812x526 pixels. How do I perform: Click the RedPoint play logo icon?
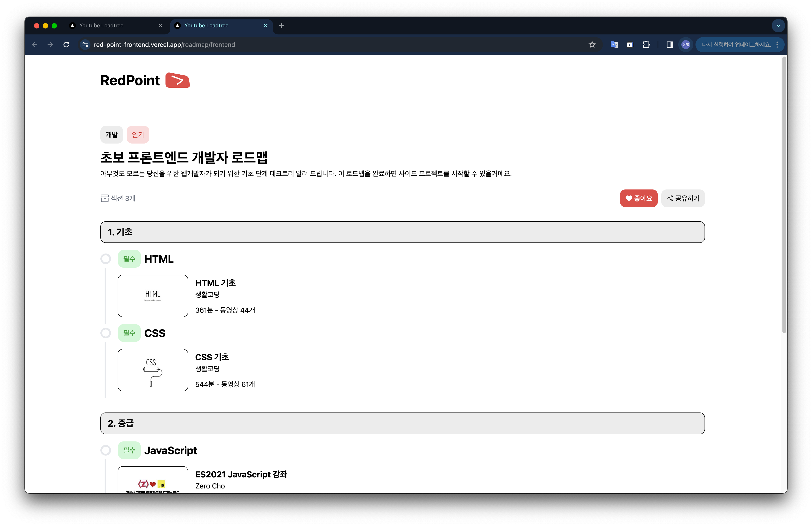(x=177, y=80)
